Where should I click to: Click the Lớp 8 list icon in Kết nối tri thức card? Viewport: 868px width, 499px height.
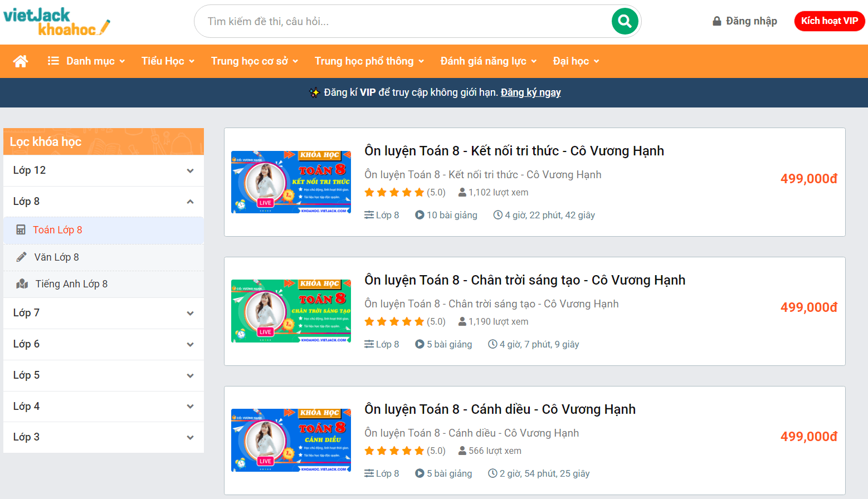pyautogui.click(x=369, y=215)
